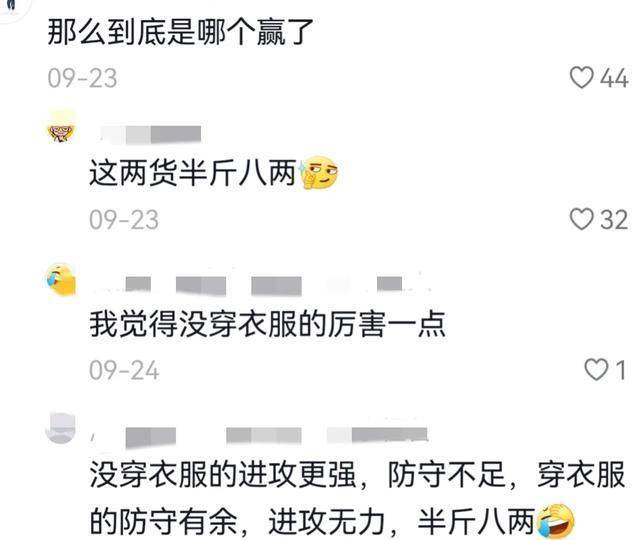The image size is (640, 540).
Task: Tap the 32 like count
Action: (614, 220)
